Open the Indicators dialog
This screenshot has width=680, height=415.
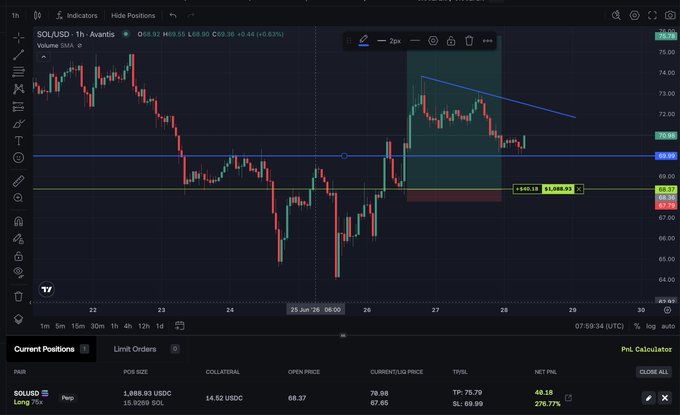click(77, 16)
